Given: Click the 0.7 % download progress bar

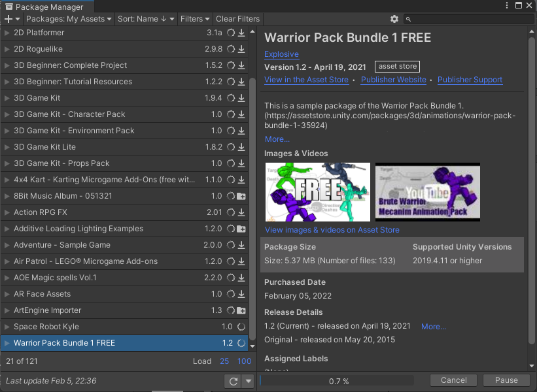Looking at the screenshot, I should tap(337, 381).
